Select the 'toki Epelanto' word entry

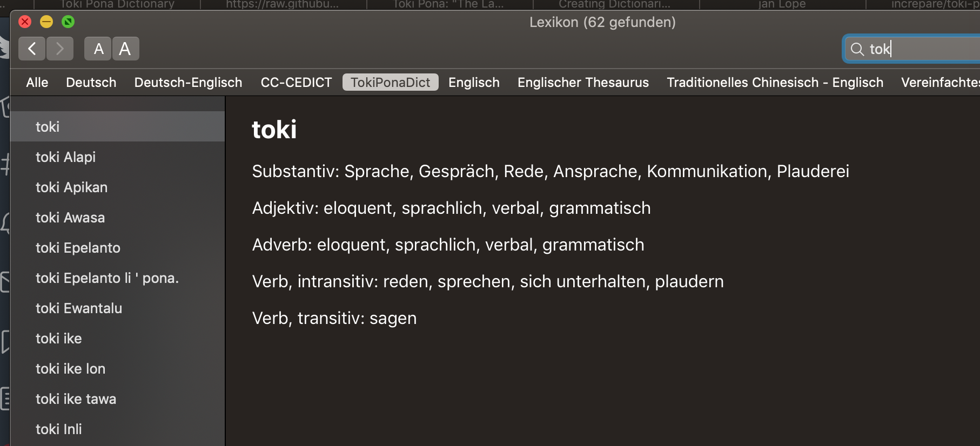tap(77, 247)
